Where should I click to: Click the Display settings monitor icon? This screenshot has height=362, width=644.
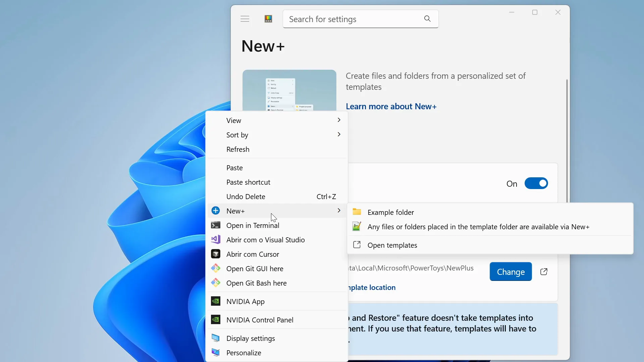click(216, 338)
